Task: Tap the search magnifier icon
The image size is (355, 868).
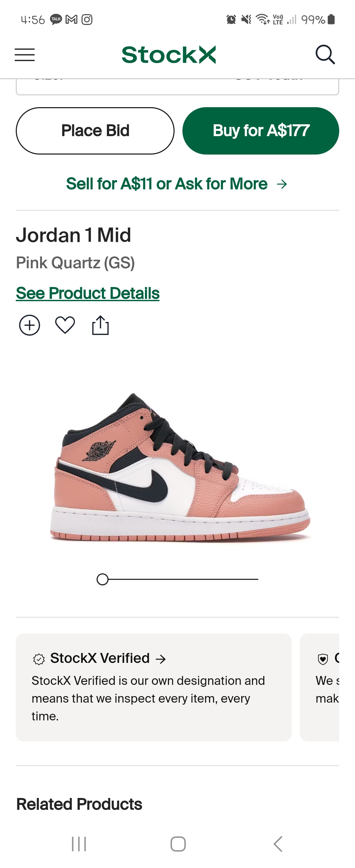Action: (x=325, y=55)
